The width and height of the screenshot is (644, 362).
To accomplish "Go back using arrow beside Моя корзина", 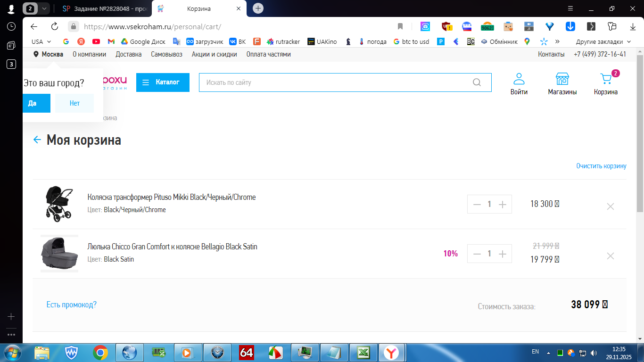I will click(x=37, y=140).
